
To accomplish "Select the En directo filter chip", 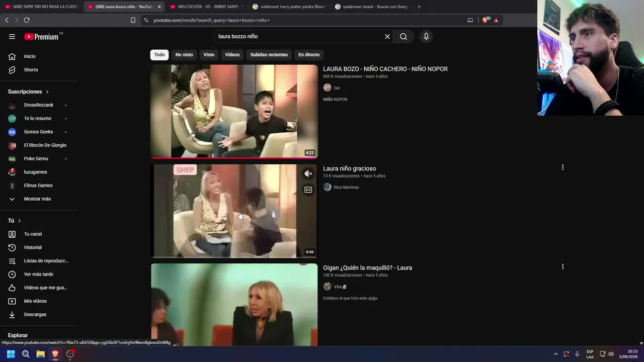I will pos(309,55).
